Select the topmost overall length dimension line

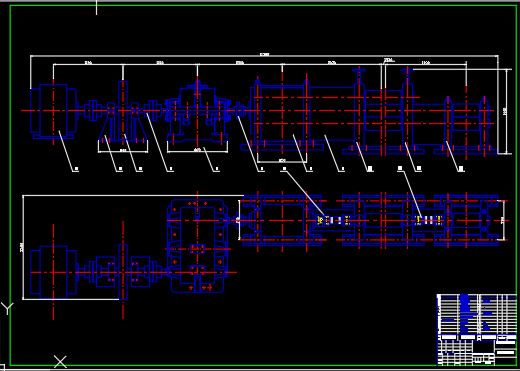(x=264, y=56)
